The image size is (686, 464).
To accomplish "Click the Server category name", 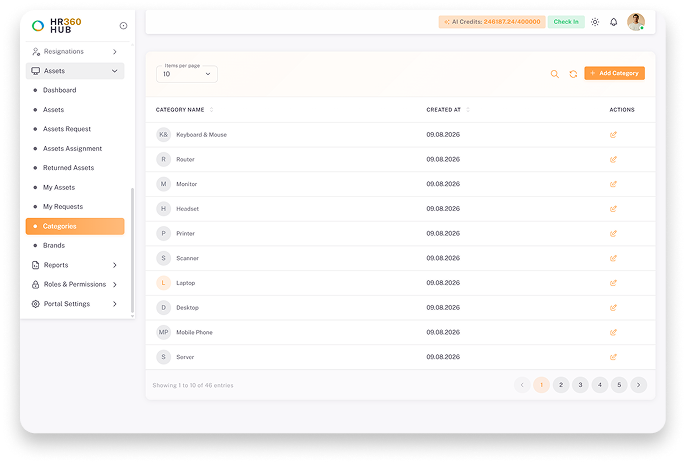I will click(185, 357).
